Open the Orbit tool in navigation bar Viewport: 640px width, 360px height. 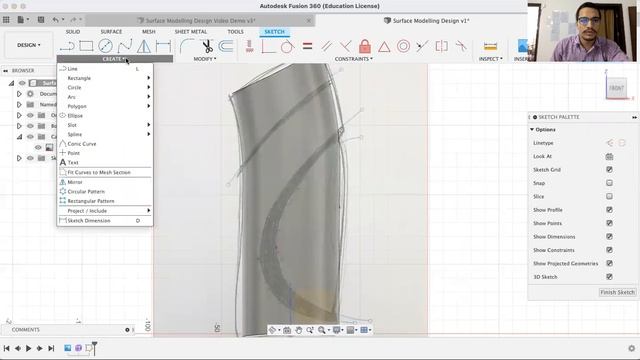point(273,330)
